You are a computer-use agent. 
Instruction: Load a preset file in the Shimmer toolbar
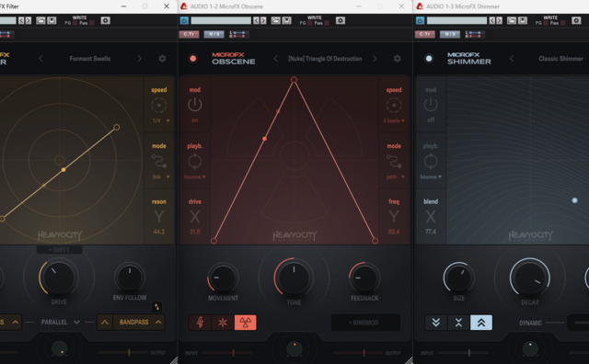(512, 20)
